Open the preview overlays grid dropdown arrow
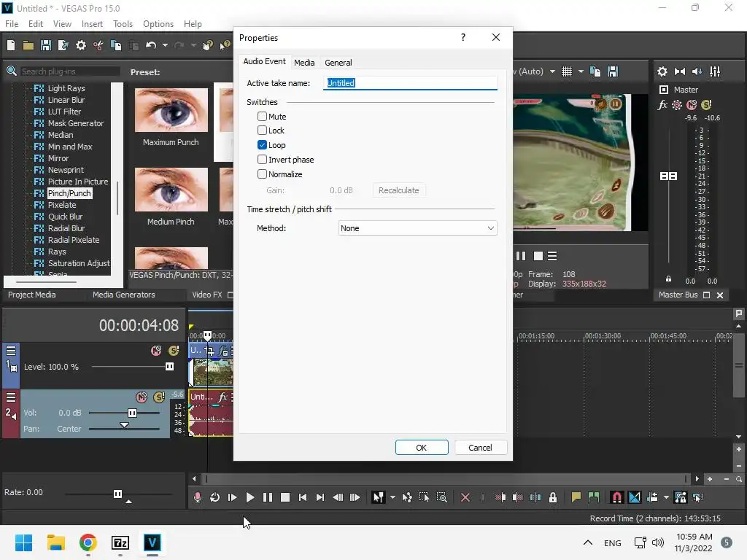The image size is (747, 560). point(581,71)
